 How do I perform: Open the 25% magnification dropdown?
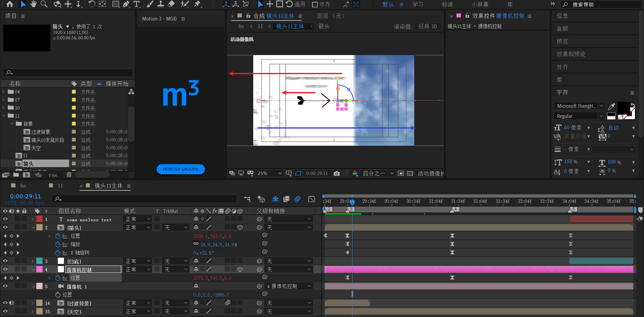click(269, 173)
